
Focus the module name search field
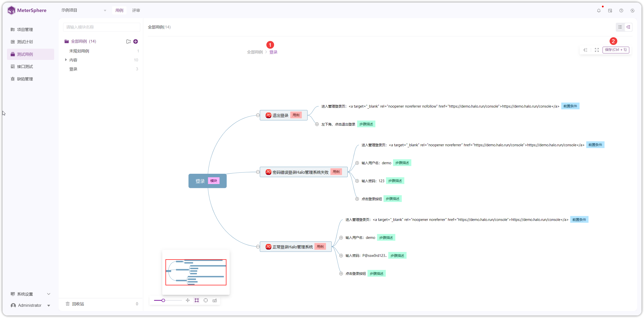(x=102, y=27)
